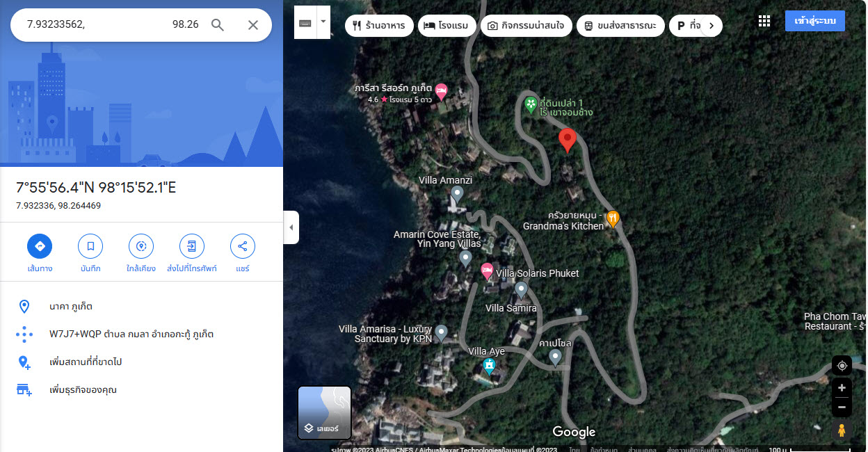Zoom in with the plus button
This screenshot has width=868, height=452.
click(x=842, y=388)
